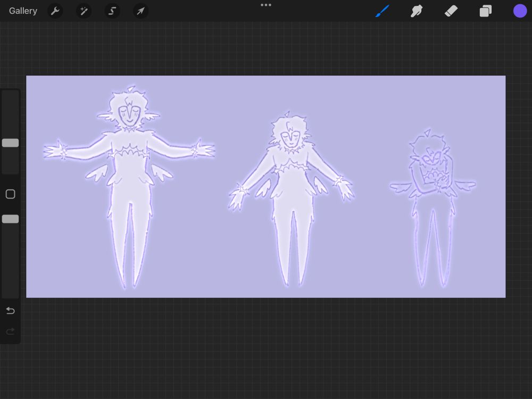Select the Brush tool
The image size is (532, 399).
coord(383,11)
